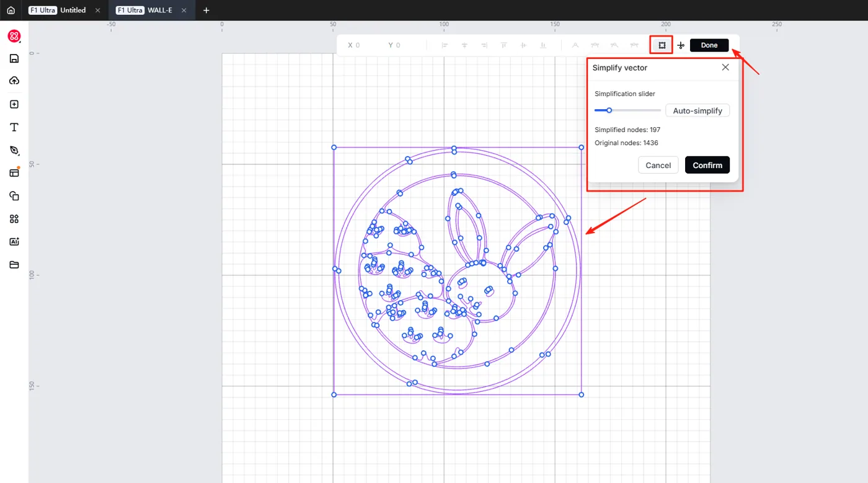Open the cloud upload icon
This screenshot has height=483, width=868.
click(x=14, y=81)
